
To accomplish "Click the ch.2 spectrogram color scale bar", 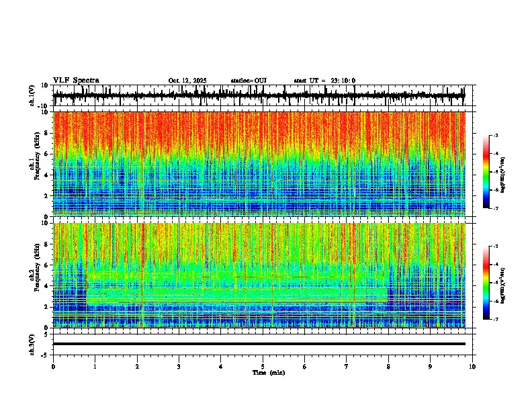I will (486, 283).
